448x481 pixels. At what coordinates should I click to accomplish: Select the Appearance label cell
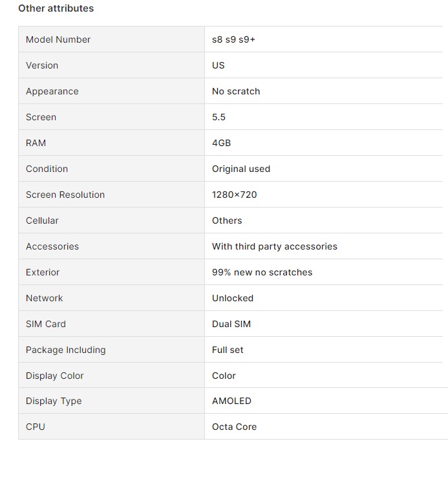111,91
